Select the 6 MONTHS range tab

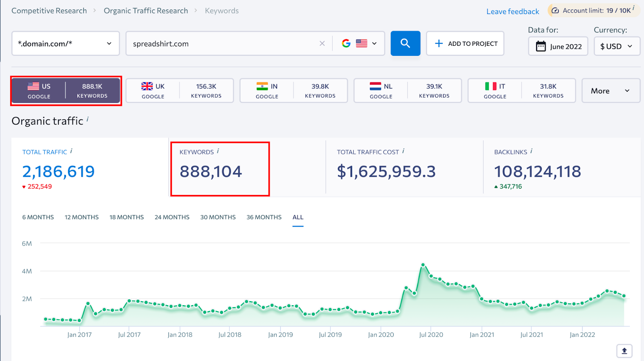tap(38, 217)
